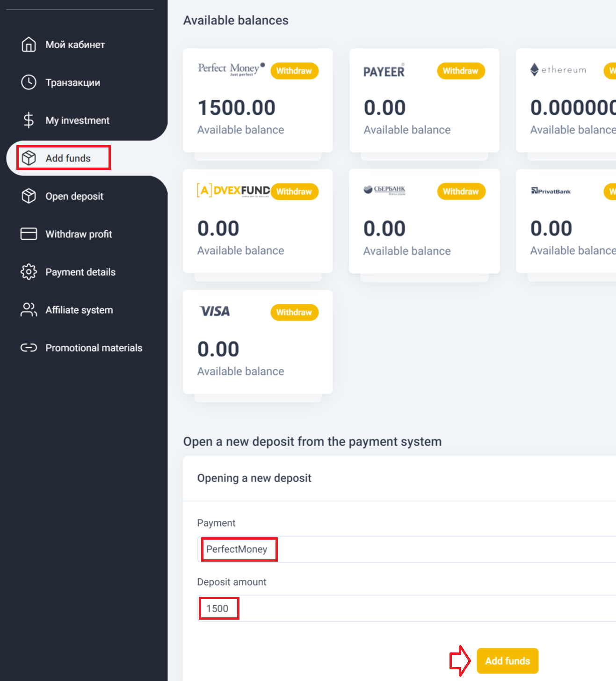Click the 1500.00 Perfect Money balance
The height and width of the screenshot is (681, 616).
(x=237, y=108)
